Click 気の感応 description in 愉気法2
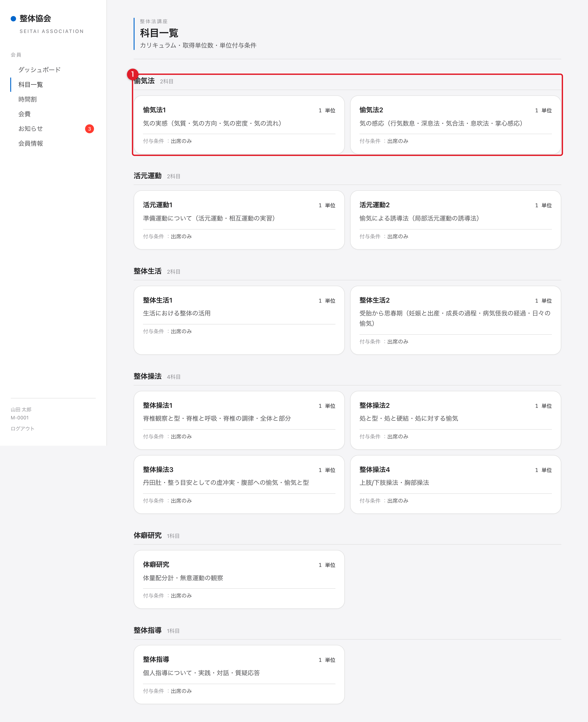 click(x=442, y=123)
